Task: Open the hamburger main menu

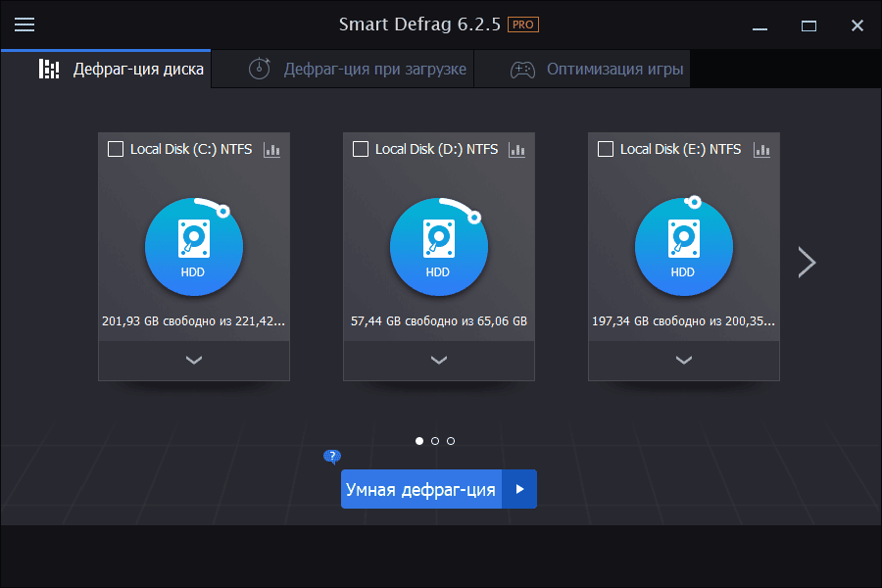Action: tap(24, 24)
